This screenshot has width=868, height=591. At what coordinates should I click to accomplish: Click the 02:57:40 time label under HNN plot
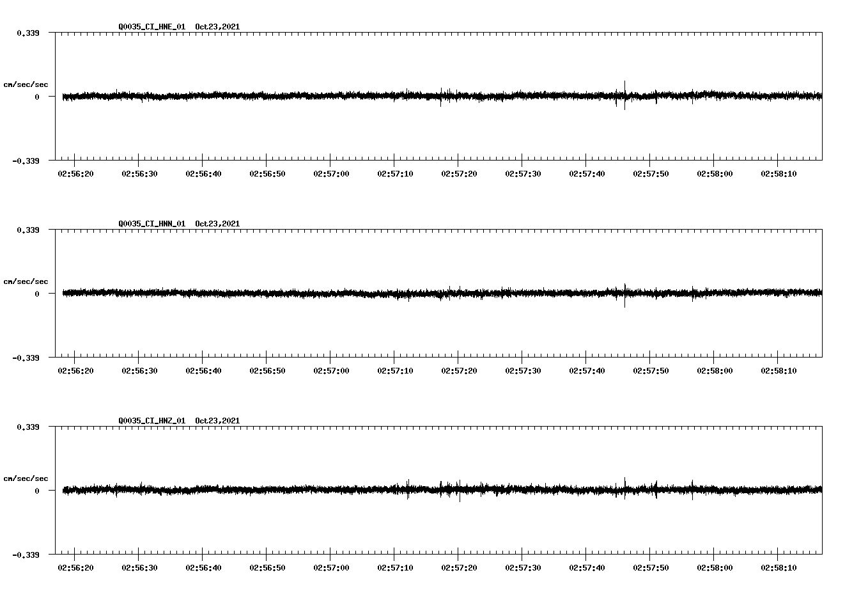coord(587,371)
